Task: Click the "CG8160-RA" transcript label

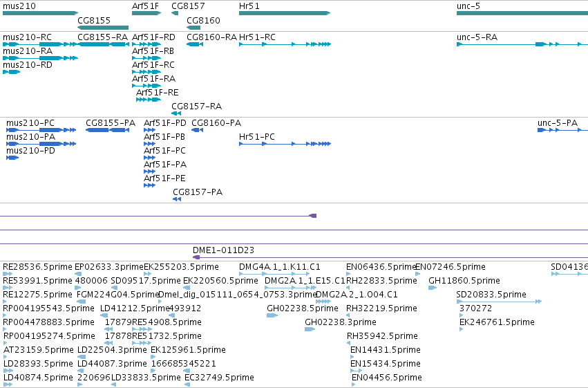Action: tap(211, 37)
